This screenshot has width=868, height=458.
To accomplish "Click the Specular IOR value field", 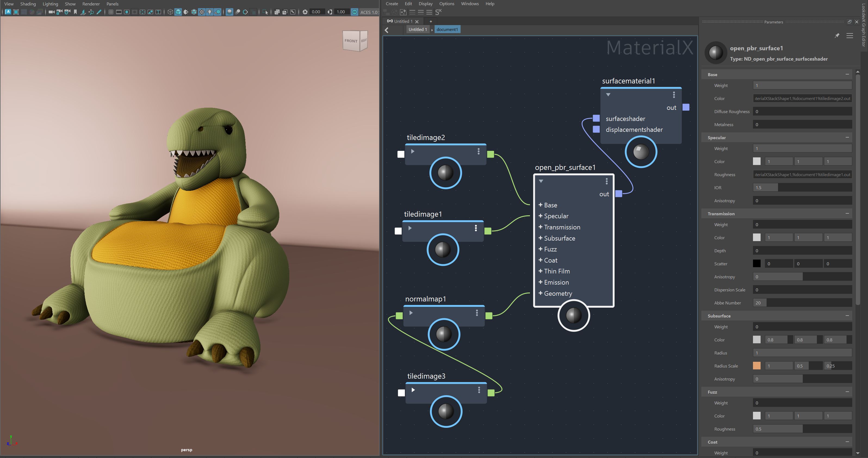I will point(802,188).
